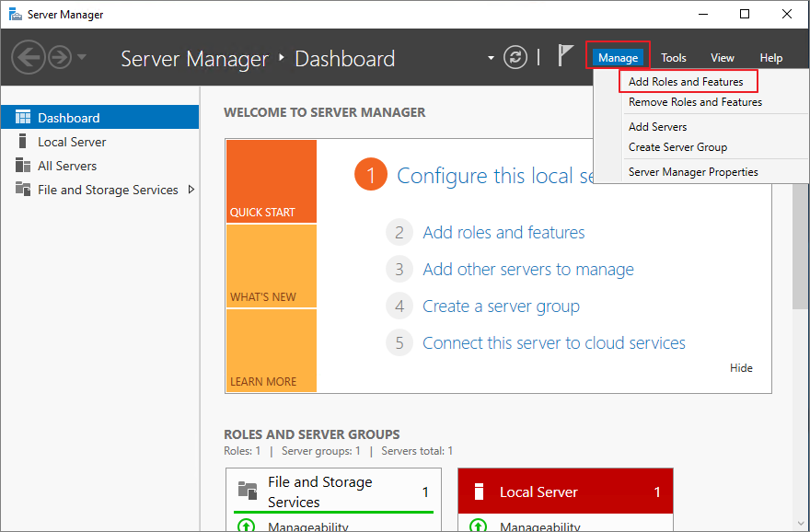Open the breadcrumb dropdown arrow before the Refresh icon
The height and width of the screenshot is (532, 810).
(491, 58)
